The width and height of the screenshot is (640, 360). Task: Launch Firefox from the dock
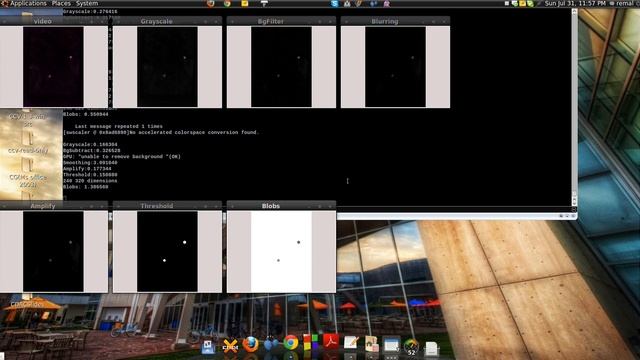(250, 345)
